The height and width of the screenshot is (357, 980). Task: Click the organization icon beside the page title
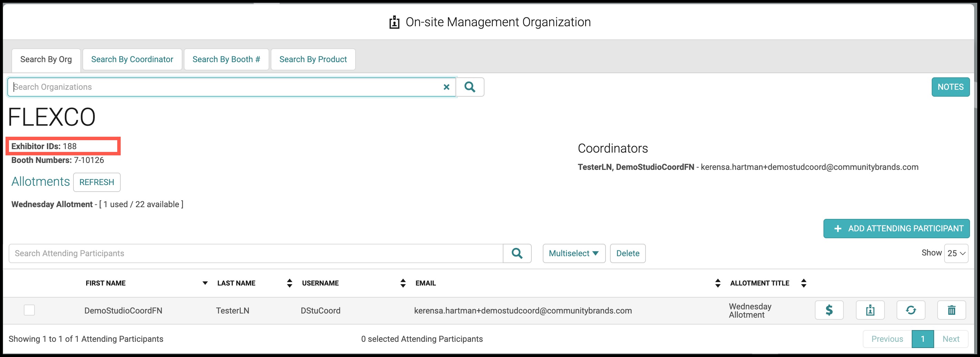coord(394,22)
